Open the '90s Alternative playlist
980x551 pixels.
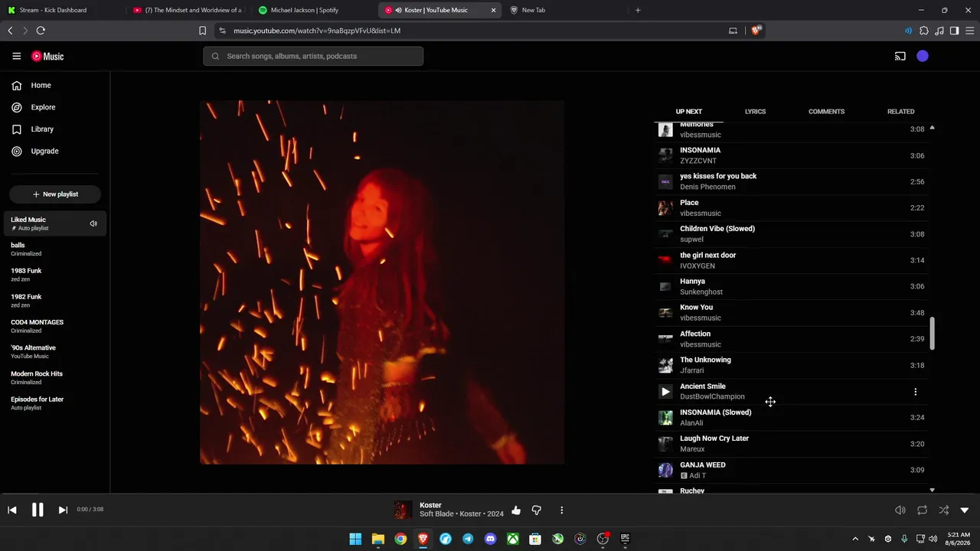[55, 352]
